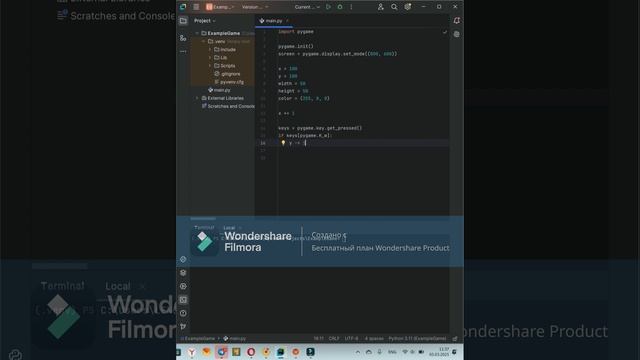Click the 'keys = pygame.key.get_pressed()' line

[320, 128]
